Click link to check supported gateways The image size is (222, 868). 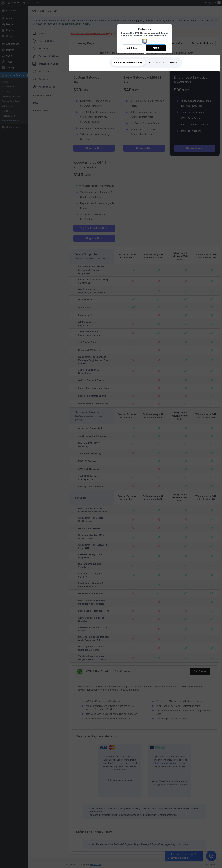(88, 418)
